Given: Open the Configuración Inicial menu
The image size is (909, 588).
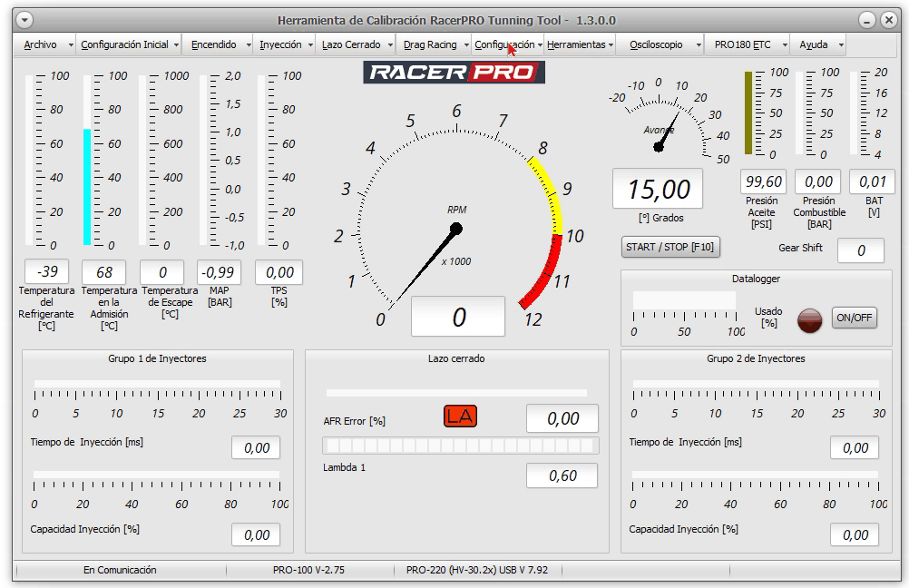Looking at the screenshot, I should (124, 44).
